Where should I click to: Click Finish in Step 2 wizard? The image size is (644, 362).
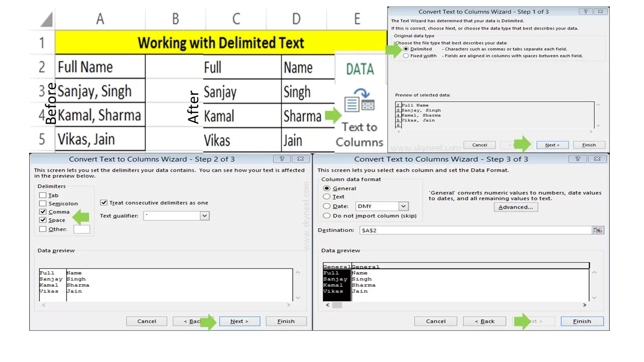[286, 321]
